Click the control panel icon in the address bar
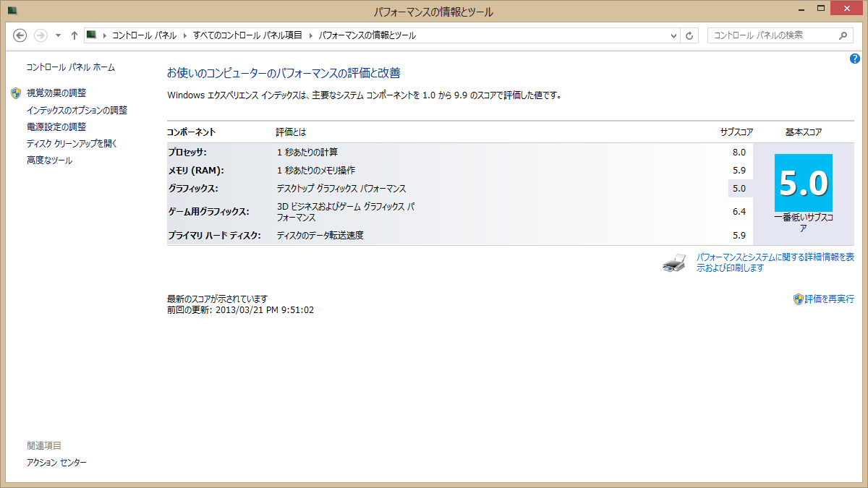This screenshot has width=868, height=488. pos(92,35)
